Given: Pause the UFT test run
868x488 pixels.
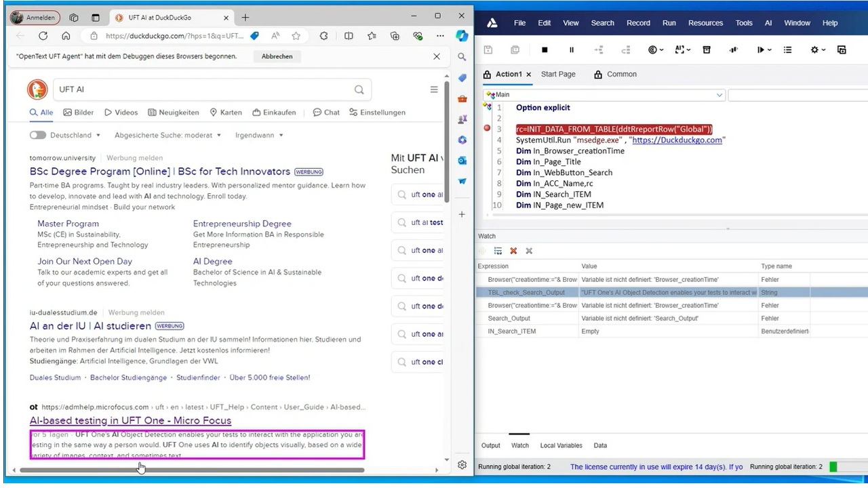Looking at the screenshot, I should [572, 50].
